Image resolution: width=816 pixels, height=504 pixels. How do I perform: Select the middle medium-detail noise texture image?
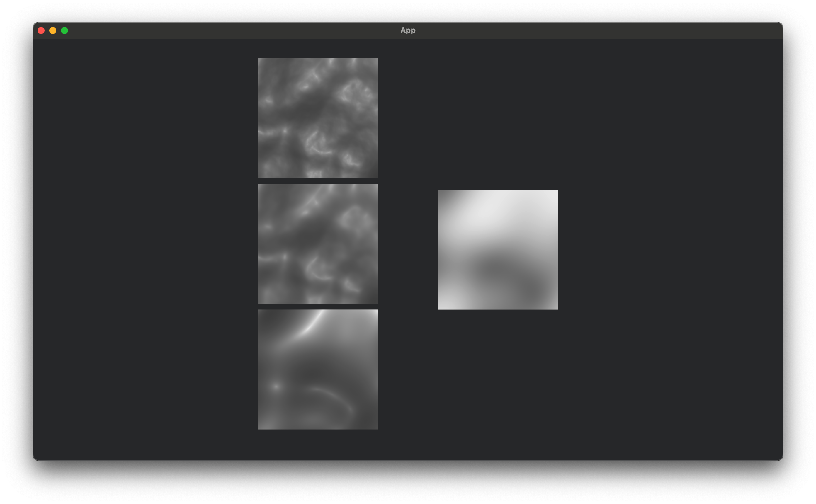tap(318, 243)
